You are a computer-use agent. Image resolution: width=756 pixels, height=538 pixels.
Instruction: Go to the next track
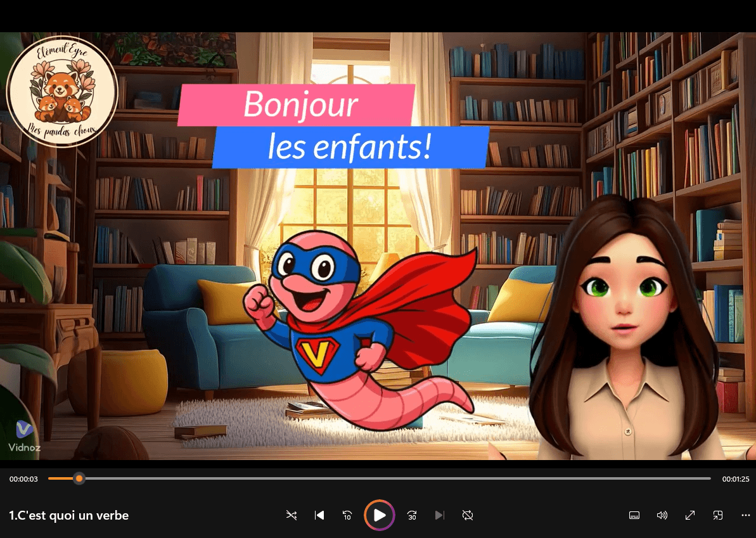pyautogui.click(x=439, y=515)
